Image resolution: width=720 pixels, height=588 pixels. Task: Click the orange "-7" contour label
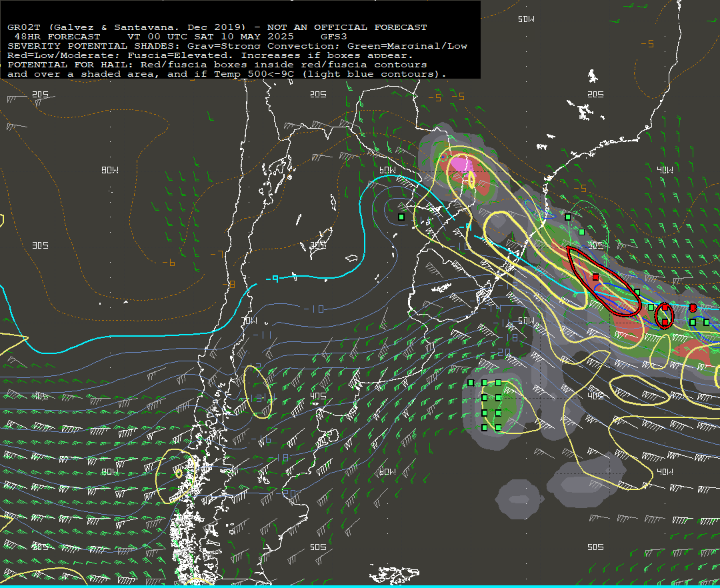(217, 254)
